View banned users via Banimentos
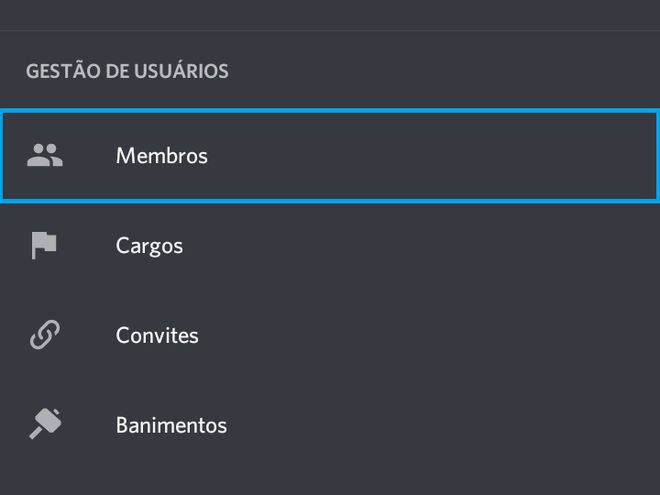Screen dimensions: 660x495 pyautogui.click(x=330, y=425)
